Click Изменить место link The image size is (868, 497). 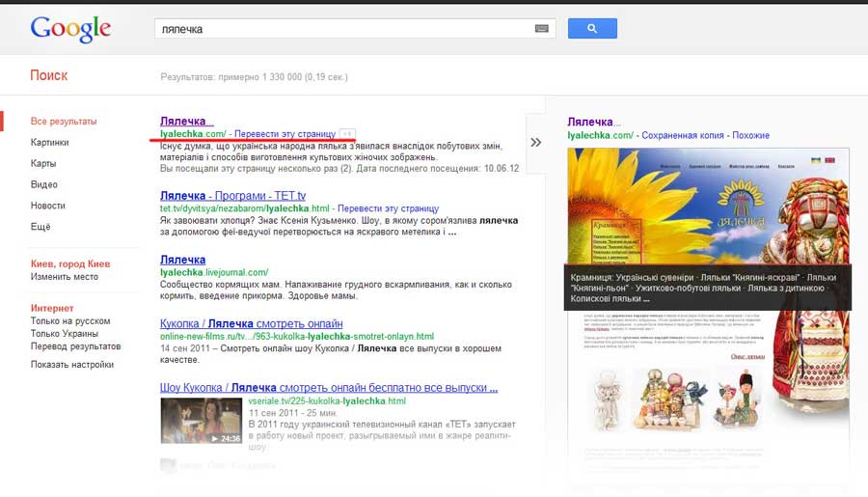click(x=65, y=276)
